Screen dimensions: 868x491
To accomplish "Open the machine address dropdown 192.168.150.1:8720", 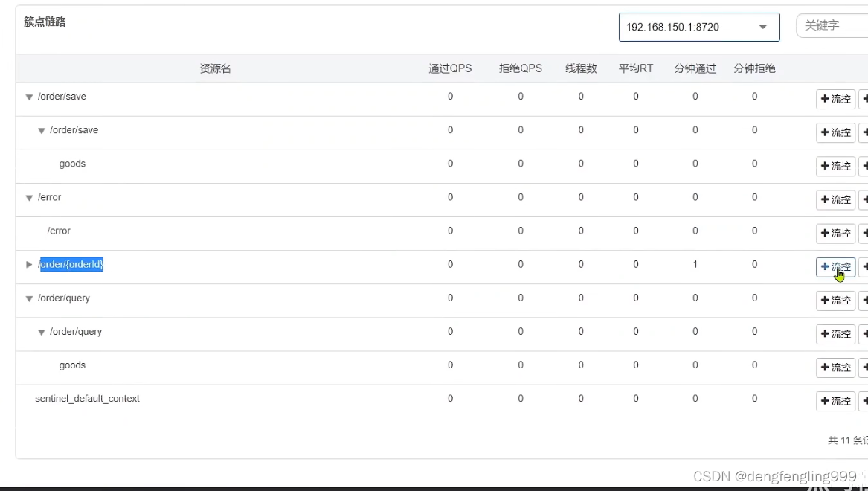I will pyautogui.click(x=698, y=27).
